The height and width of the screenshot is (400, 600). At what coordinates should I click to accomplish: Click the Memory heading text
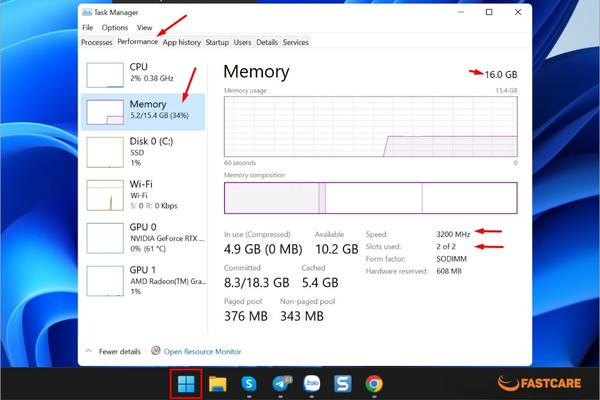[256, 72]
